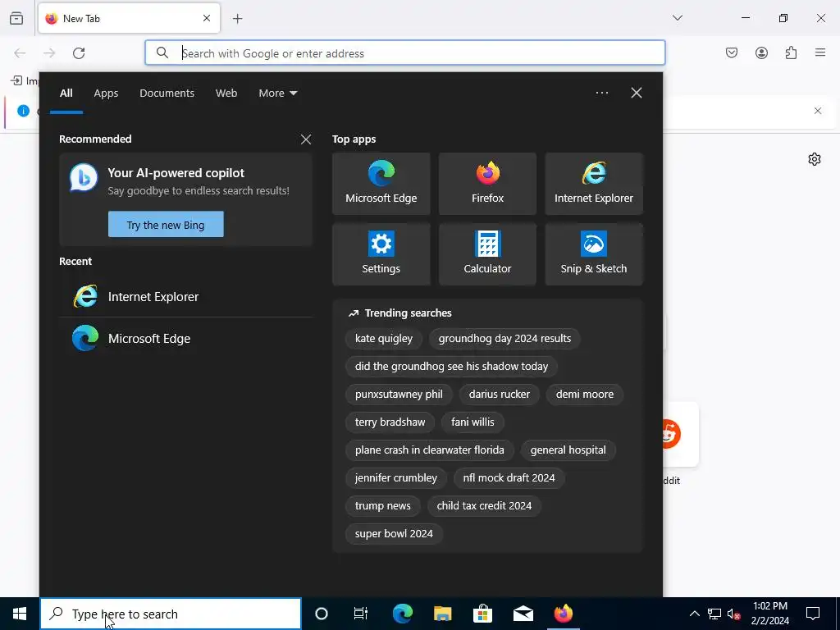The height and width of the screenshot is (630, 840).
Task: Switch to the Web search tab
Action: click(226, 94)
